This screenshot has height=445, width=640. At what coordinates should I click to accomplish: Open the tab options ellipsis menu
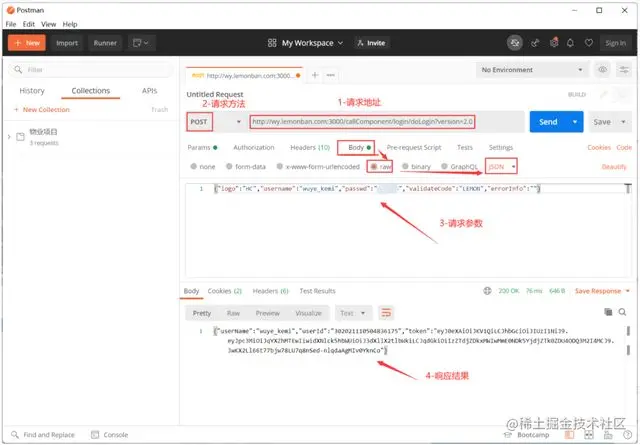(x=331, y=75)
